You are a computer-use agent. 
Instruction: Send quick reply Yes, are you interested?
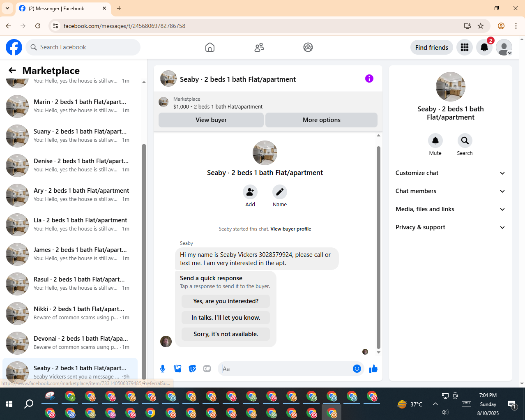(226, 301)
